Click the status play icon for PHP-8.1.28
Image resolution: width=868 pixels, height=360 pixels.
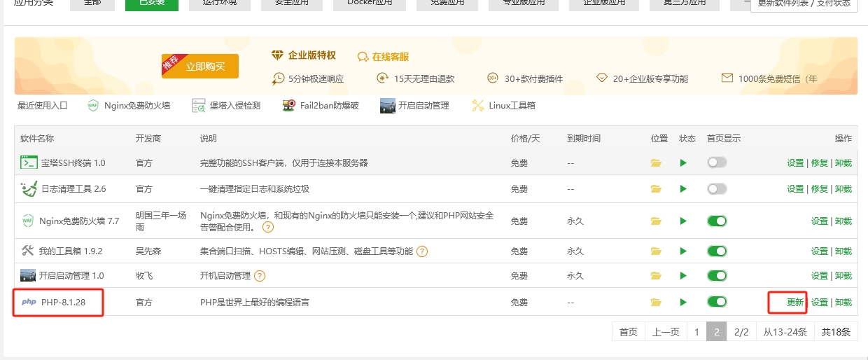(x=683, y=302)
